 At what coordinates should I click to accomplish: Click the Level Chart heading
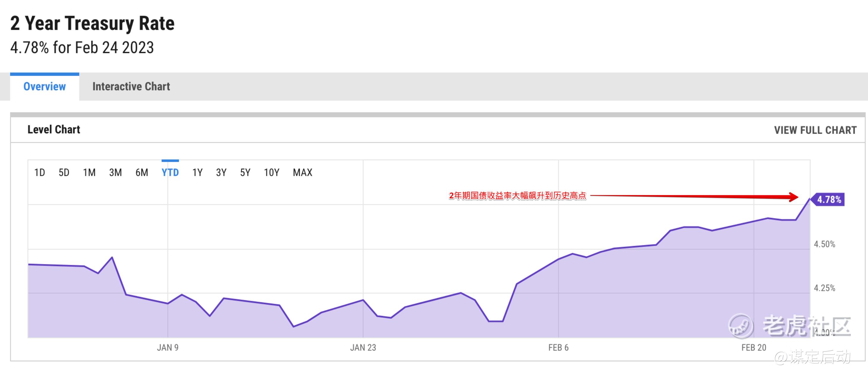[x=54, y=130]
